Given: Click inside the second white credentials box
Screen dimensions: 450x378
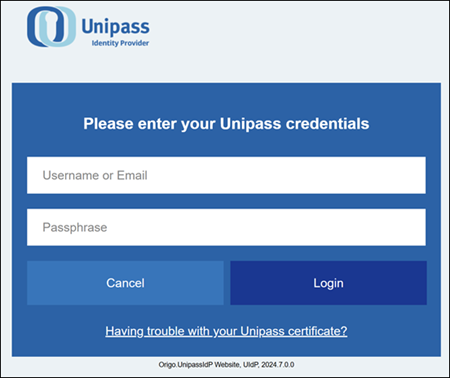Looking at the screenshot, I should 226,227.
